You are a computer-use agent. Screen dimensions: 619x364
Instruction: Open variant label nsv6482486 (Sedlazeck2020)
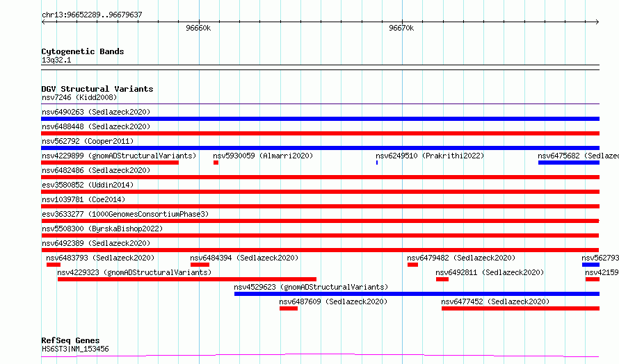point(96,170)
